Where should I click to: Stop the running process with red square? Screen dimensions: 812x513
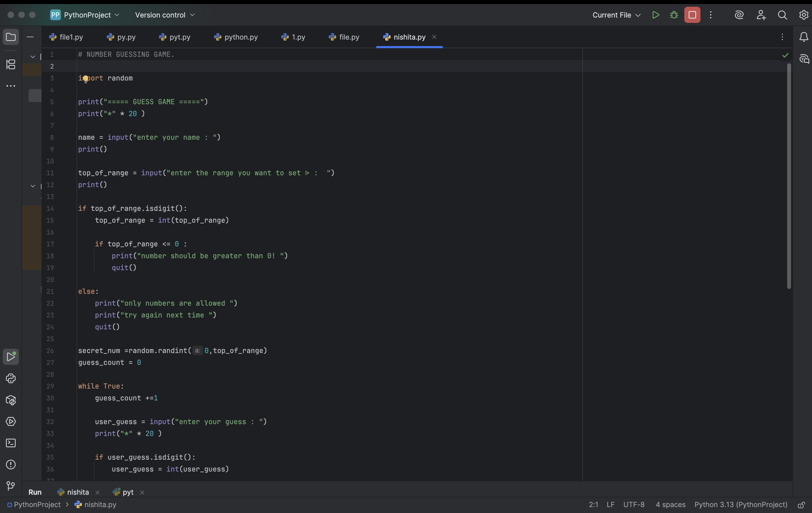(692, 15)
